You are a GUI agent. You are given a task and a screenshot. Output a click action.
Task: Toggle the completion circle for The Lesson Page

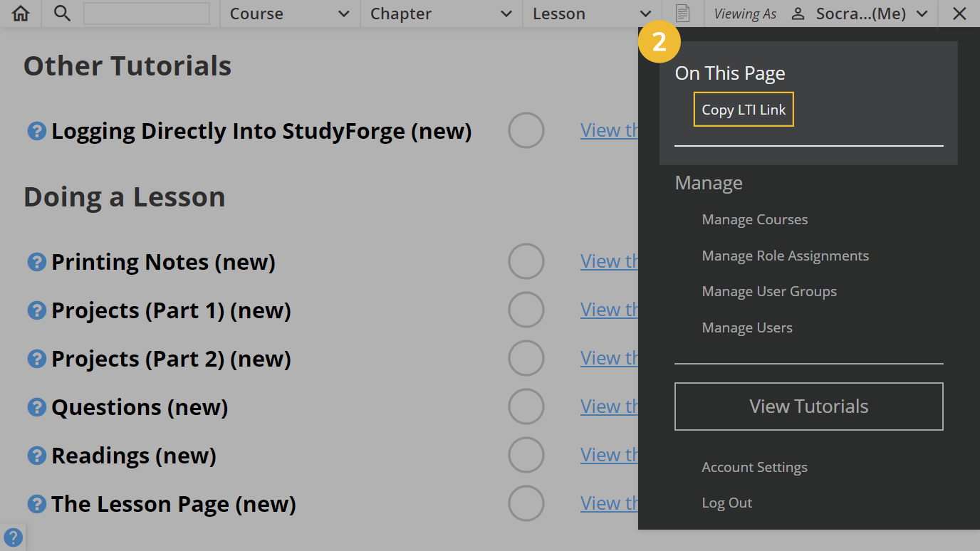coord(526,503)
